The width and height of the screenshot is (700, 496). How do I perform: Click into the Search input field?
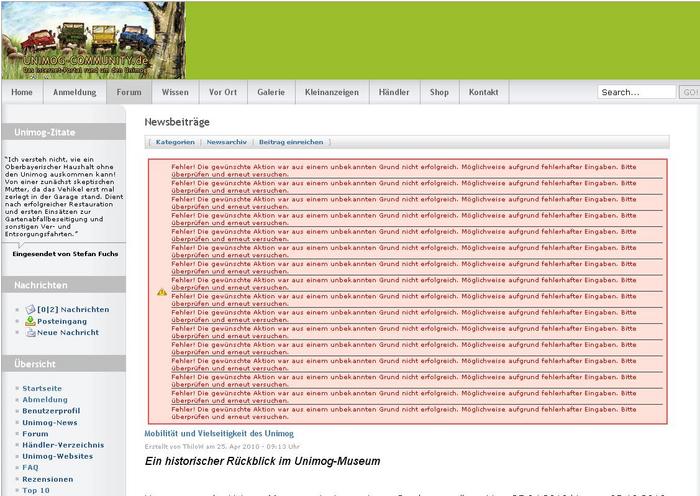coord(636,92)
